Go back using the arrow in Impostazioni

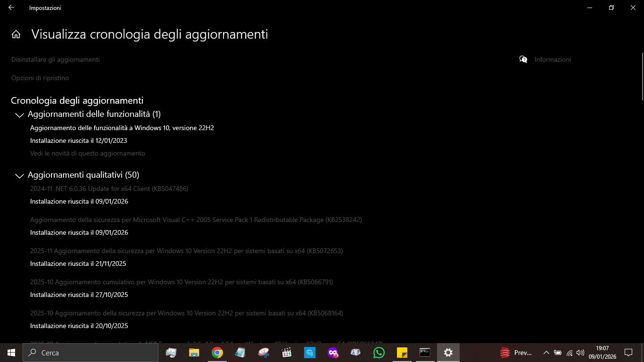[x=11, y=8]
